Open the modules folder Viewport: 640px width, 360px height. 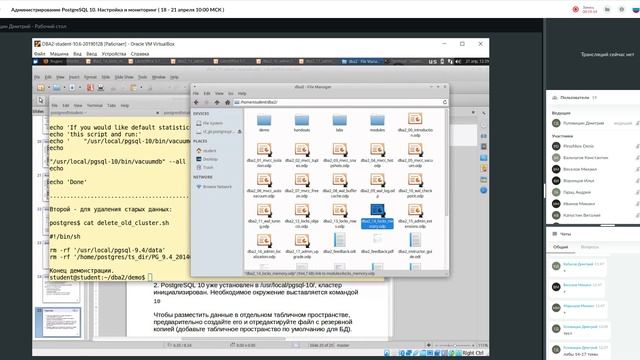(378, 123)
